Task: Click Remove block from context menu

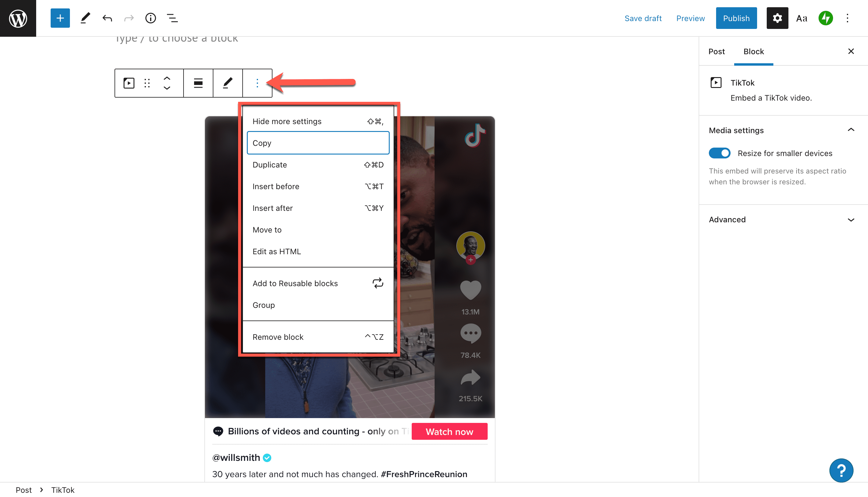Action: pyautogui.click(x=278, y=337)
